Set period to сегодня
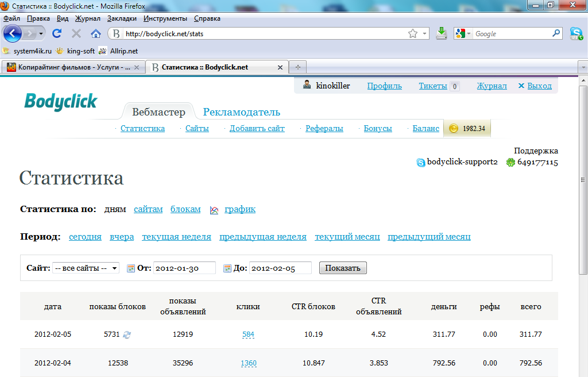Viewport: 588px width, 377px height. pyautogui.click(x=85, y=237)
